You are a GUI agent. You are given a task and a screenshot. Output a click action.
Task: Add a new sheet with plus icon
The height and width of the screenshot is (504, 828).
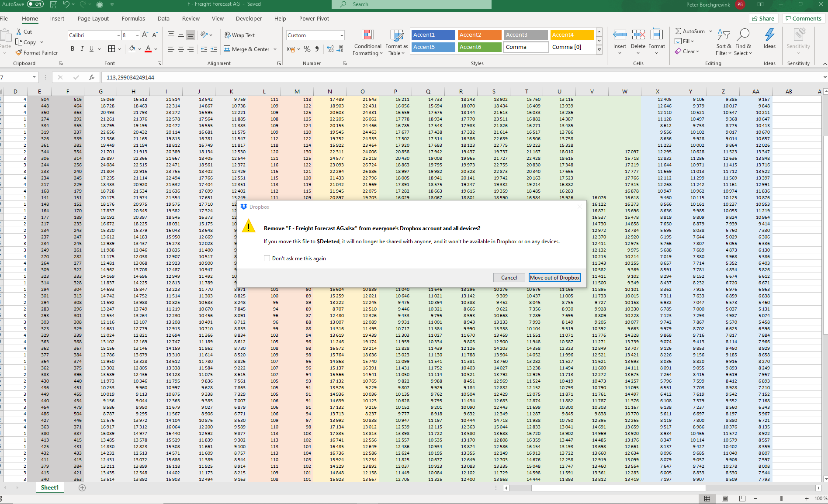pos(82,487)
